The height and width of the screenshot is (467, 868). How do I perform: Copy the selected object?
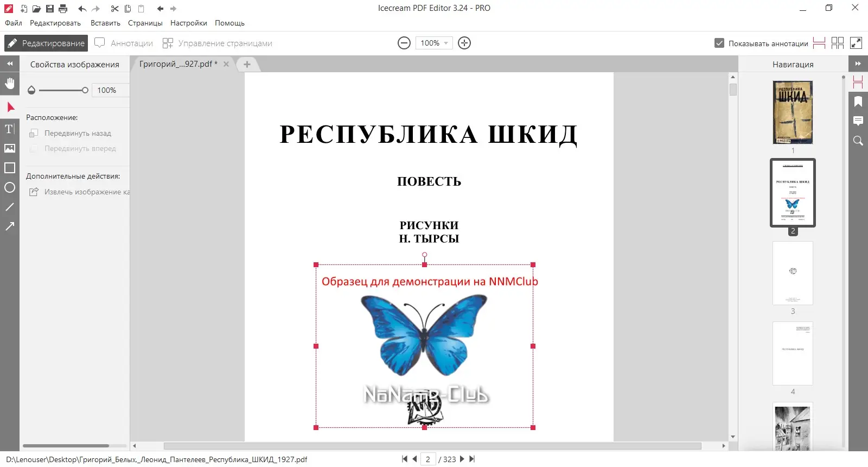pos(128,9)
